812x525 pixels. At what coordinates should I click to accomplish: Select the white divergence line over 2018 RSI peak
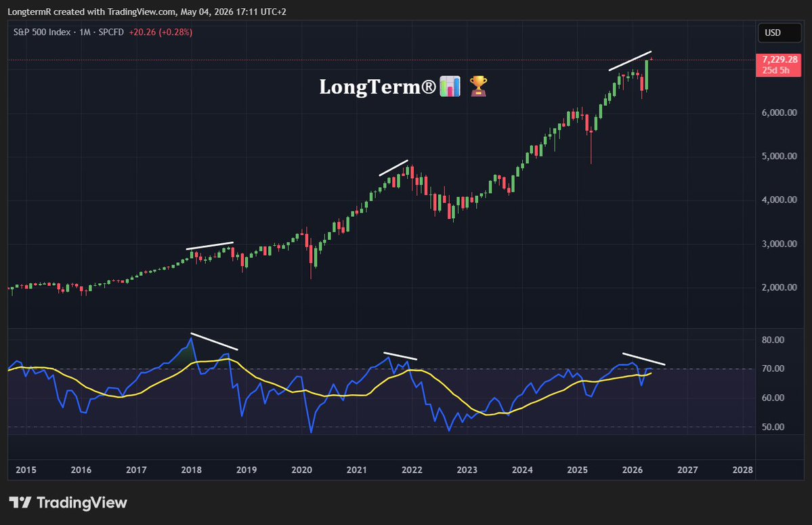pyautogui.click(x=215, y=341)
